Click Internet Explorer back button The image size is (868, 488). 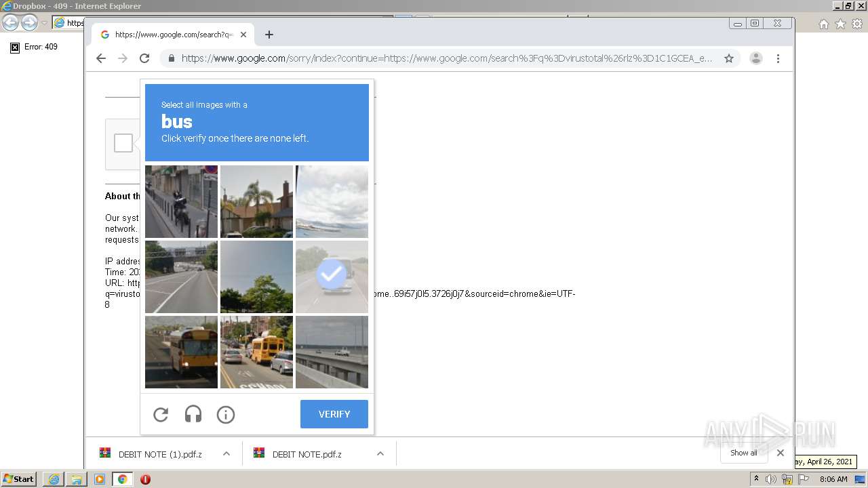click(x=10, y=23)
